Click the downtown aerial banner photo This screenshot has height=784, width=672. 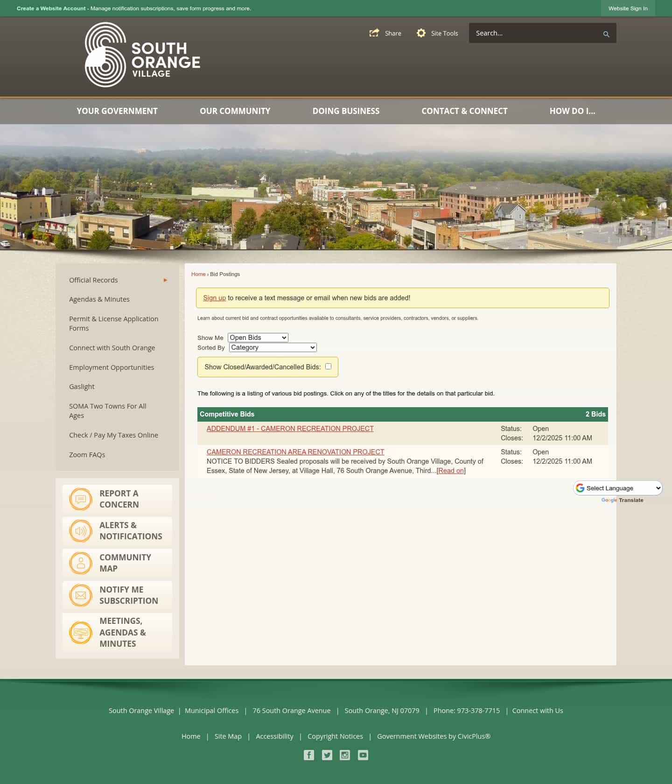coord(336,187)
